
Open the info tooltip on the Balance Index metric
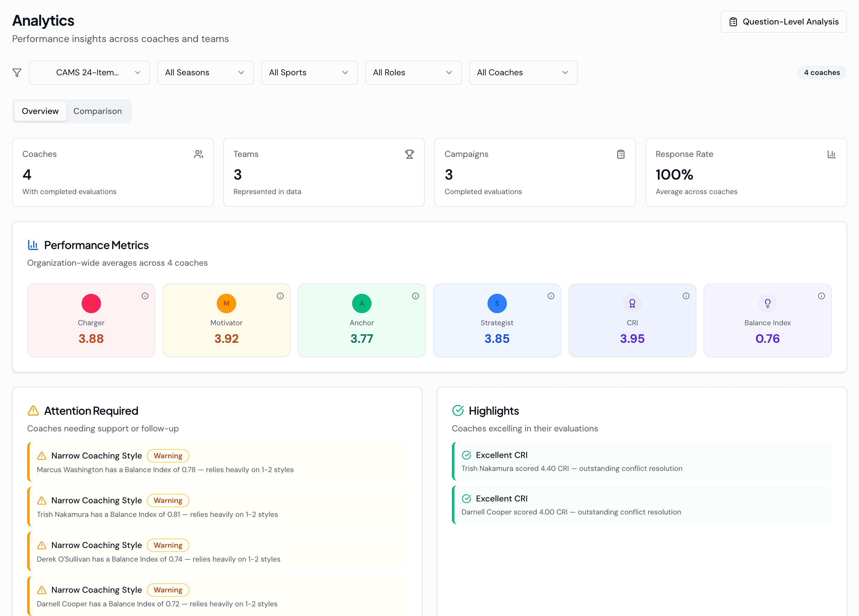tap(822, 296)
